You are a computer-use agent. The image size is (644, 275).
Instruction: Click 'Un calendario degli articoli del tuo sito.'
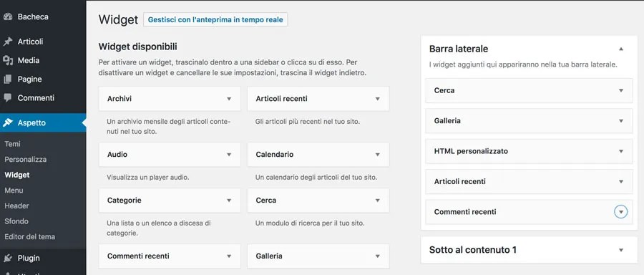click(x=316, y=178)
